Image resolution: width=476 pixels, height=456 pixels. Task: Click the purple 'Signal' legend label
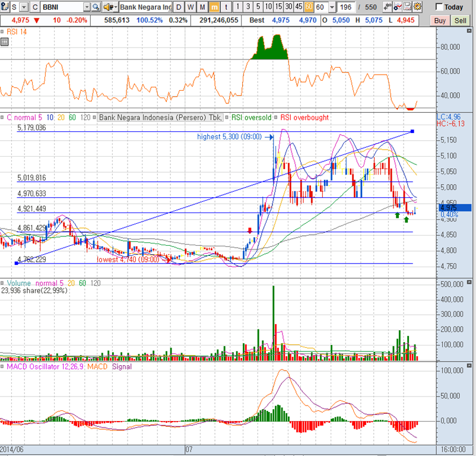coord(122,366)
